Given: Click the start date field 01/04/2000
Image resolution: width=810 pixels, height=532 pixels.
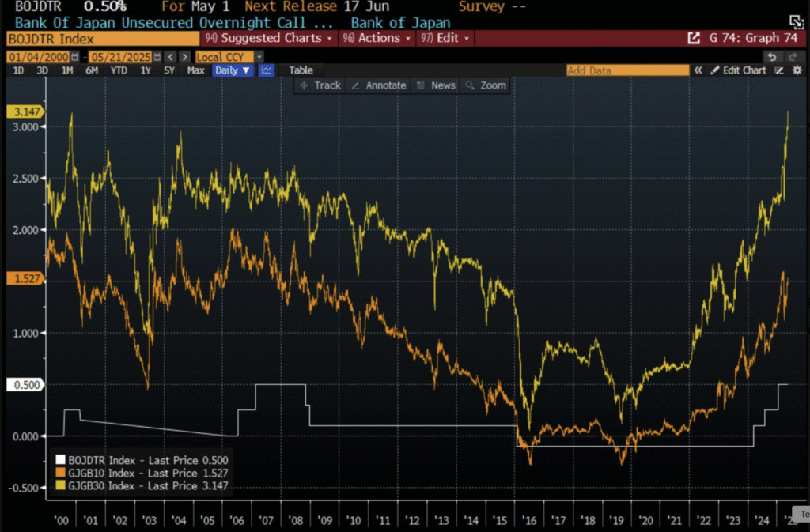Looking at the screenshot, I should (38, 57).
